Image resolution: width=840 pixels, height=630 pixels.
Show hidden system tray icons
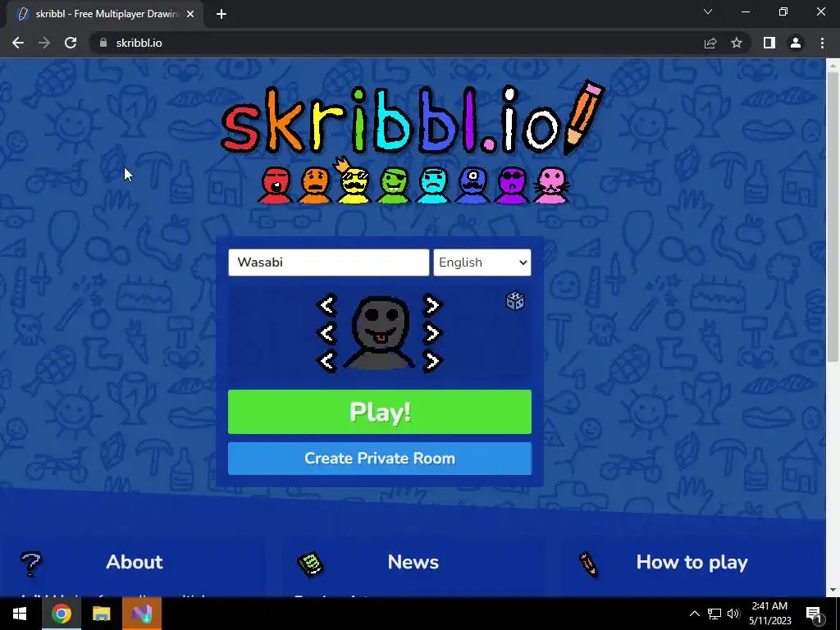694,614
